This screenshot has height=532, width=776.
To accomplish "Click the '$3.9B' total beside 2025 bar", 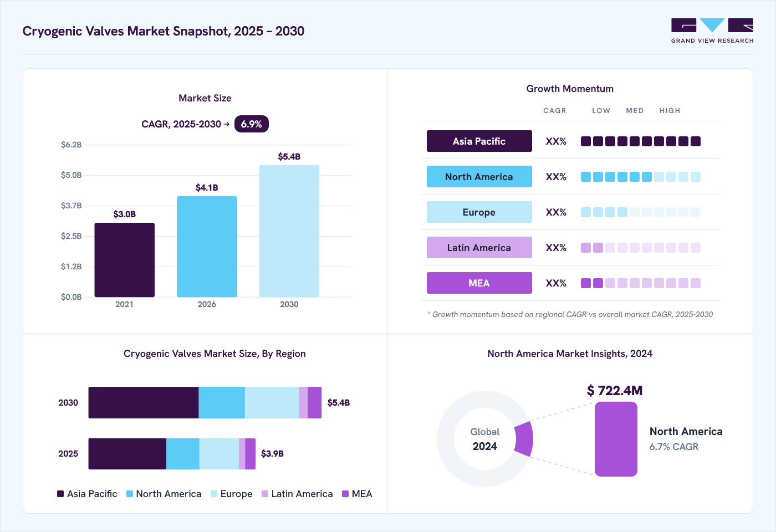I will tap(272, 454).
